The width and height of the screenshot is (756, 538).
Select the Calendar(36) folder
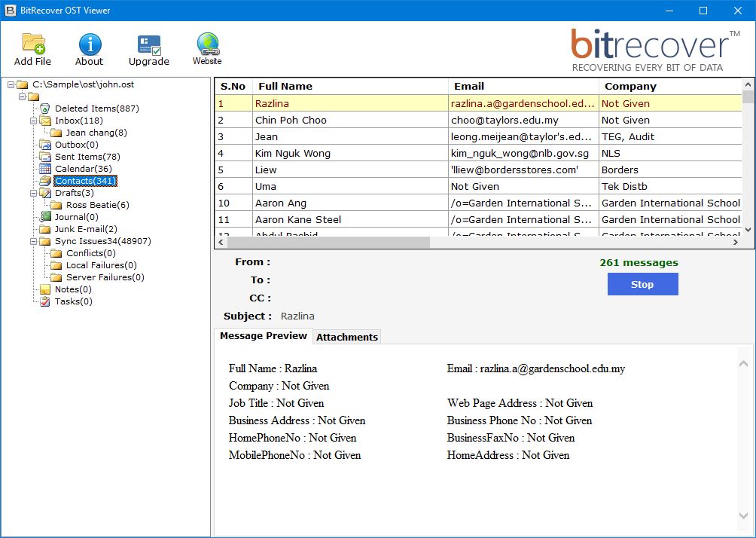[84, 168]
